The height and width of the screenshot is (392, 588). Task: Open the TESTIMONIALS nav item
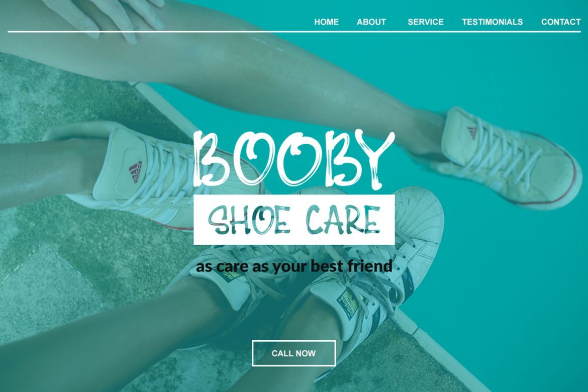(x=493, y=22)
